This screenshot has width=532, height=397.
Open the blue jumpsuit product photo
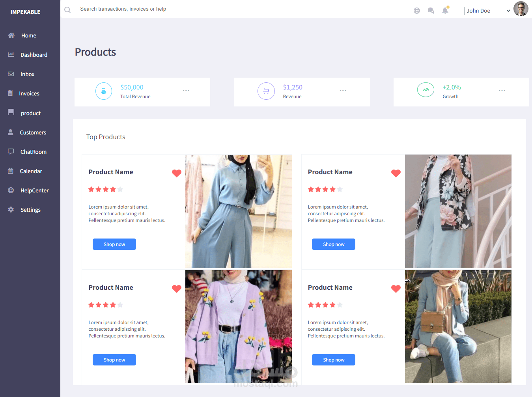[239, 211]
